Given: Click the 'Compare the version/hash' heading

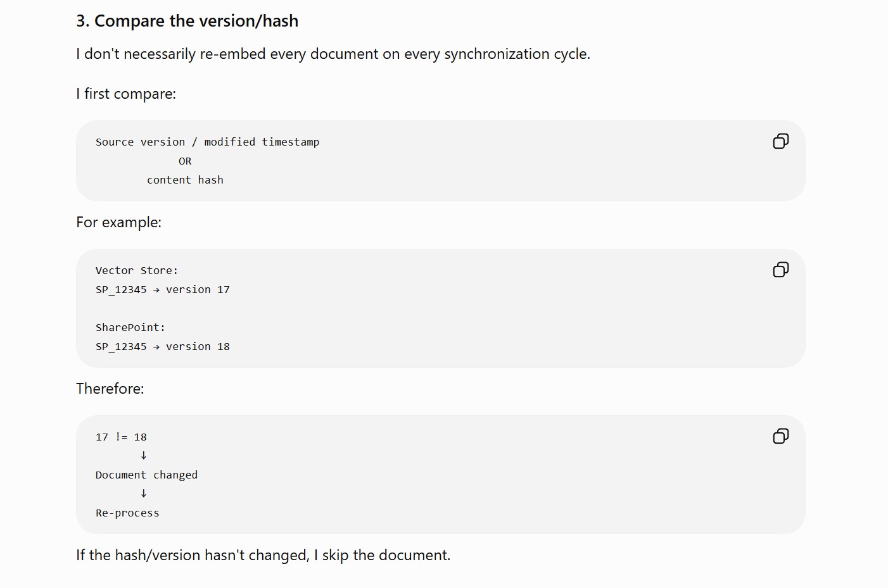Looking at the screenshot, I should coord(187,21).
